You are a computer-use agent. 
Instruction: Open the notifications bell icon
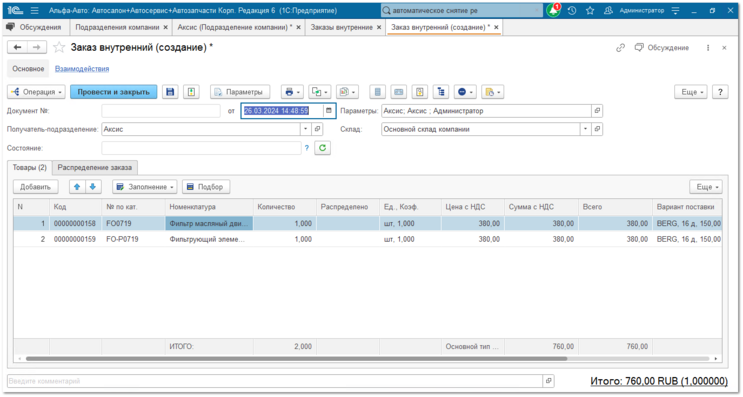553,10
